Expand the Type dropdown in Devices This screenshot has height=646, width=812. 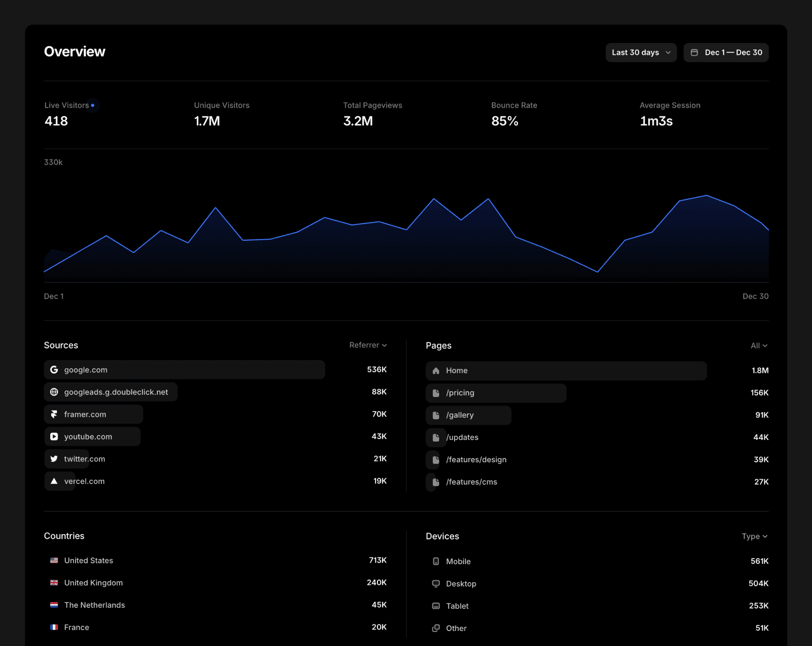754,536
